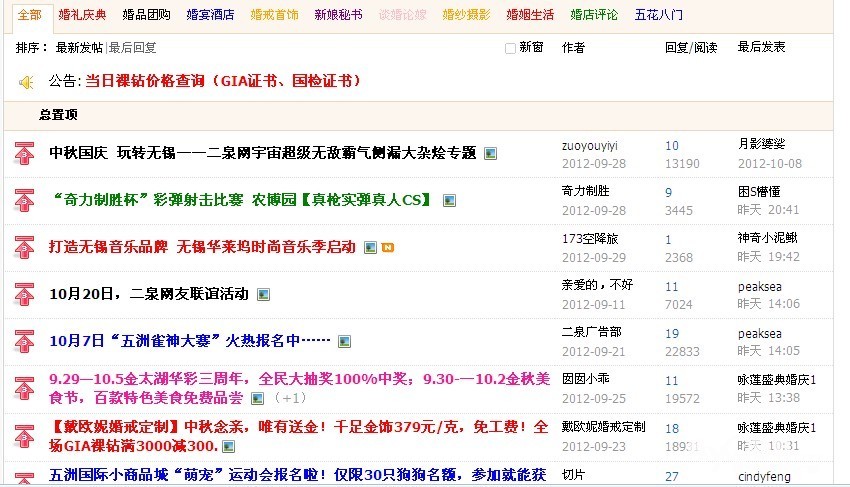Open the 婚宴酒店 category tab
This screenshot has width=850, height=487.
tap(210, 15)
